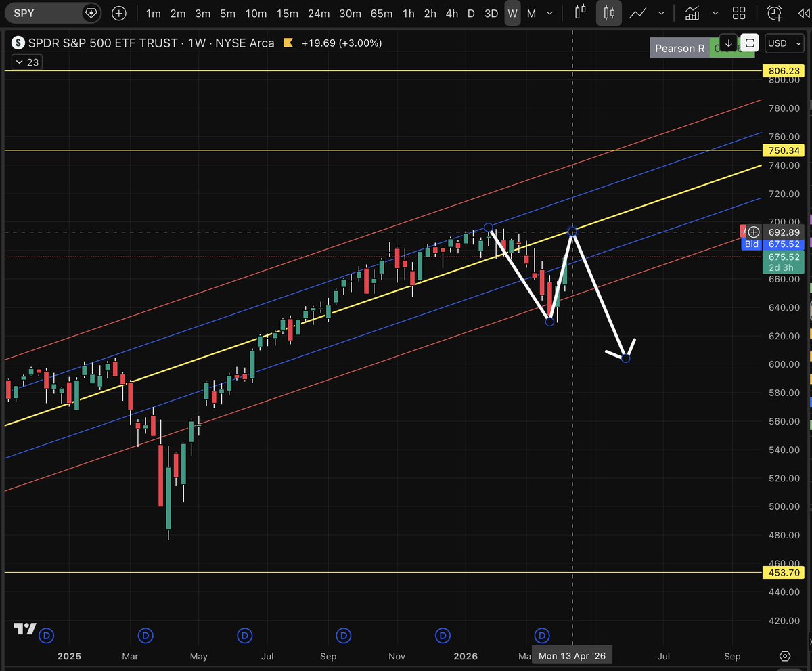Open the Indicators panel icon
The image size is (812, 671).
692,13
